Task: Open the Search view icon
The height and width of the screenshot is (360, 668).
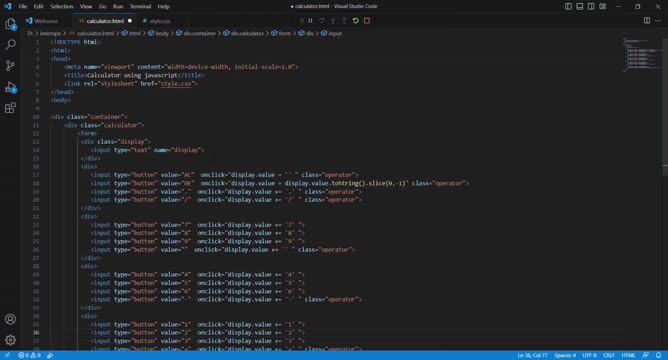Action: pyautogui.click(x=11, y=44)
